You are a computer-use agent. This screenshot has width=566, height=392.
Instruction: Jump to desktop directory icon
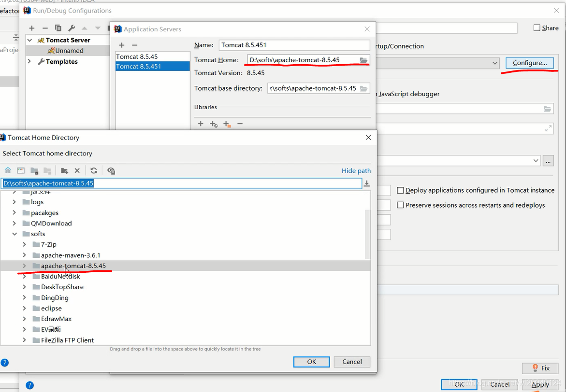tap(21, 170)
